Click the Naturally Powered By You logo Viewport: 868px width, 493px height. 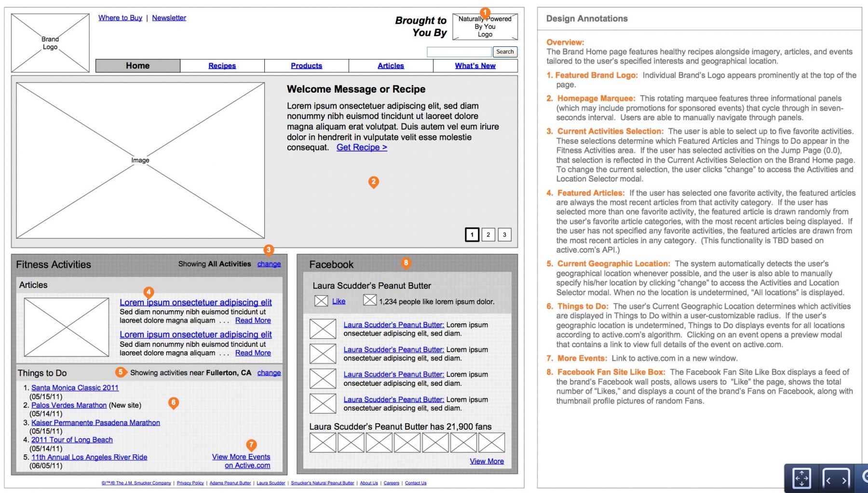(x=485, y=27)
